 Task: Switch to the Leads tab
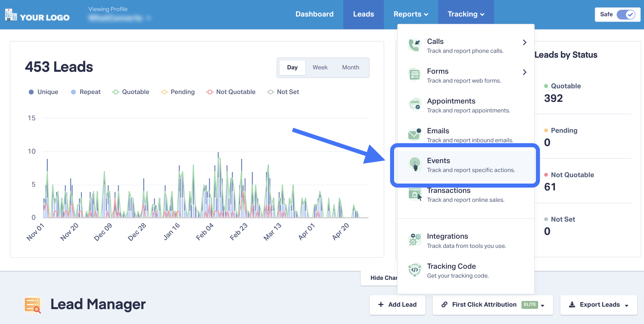(363, 14)
